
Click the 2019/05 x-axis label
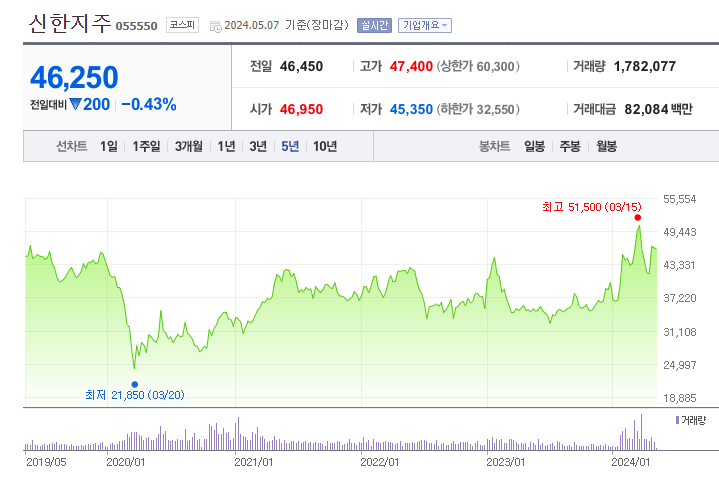coord(46,462)
